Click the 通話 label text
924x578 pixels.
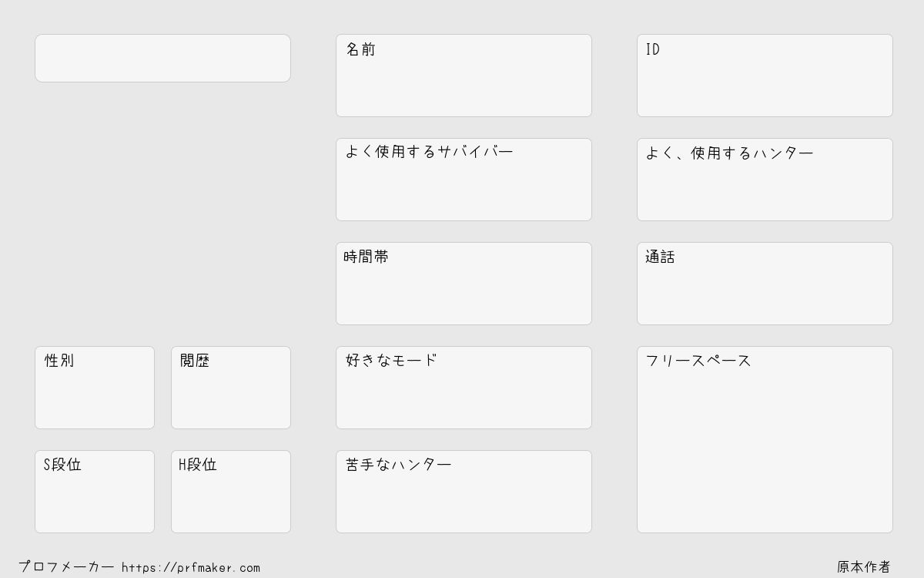click(660, 257)
